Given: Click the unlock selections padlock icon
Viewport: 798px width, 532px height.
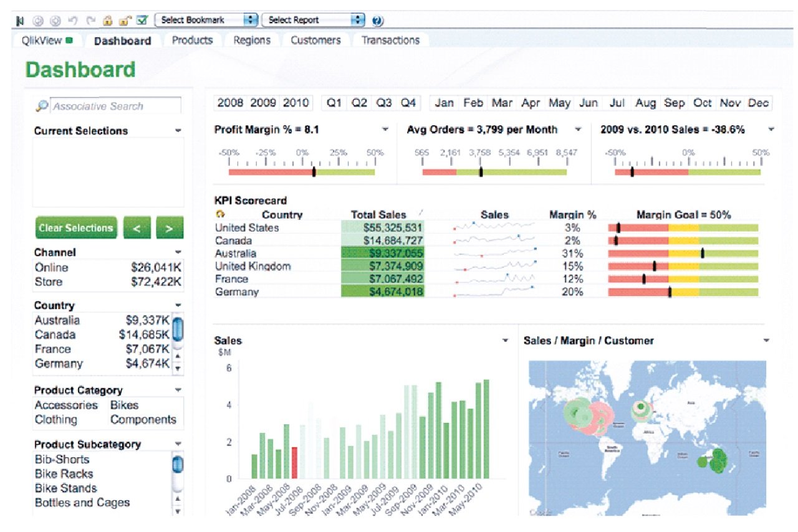Looking at the screenshot, I should coord(125,20).
